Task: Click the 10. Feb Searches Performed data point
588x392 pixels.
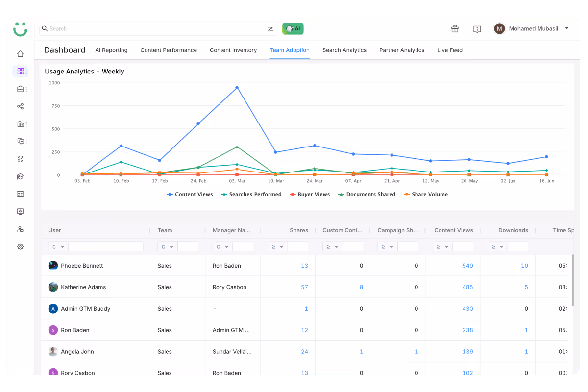Action: [x=121, y=162]
